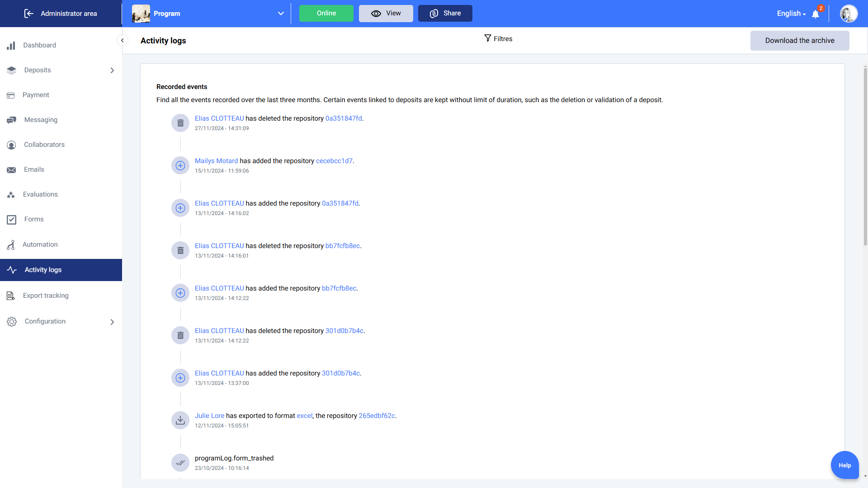The image size is (868, 488).
Task: Click the notification bell icon
Action: tap(816, 14)
